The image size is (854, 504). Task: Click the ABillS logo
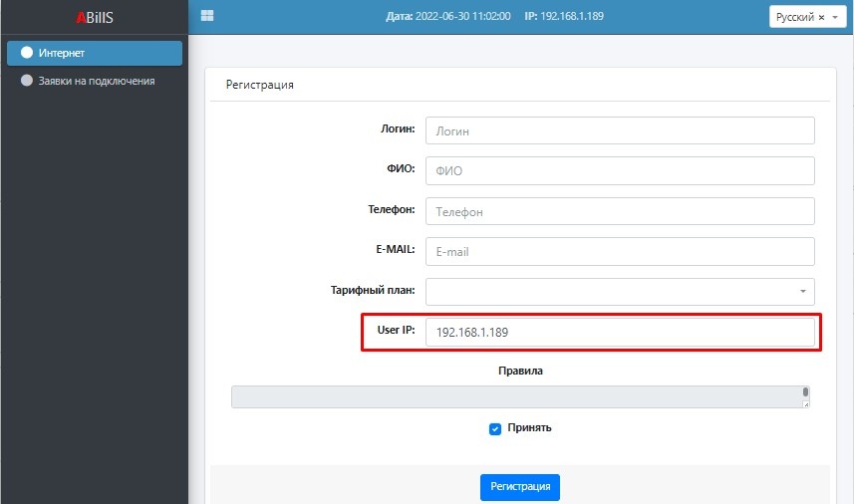[94, 17]
